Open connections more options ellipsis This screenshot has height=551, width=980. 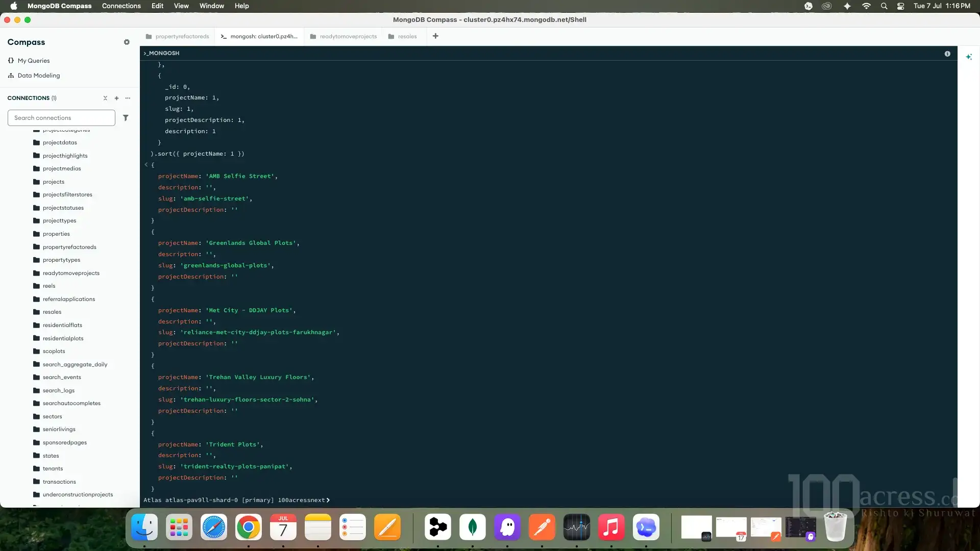[128, 98]
